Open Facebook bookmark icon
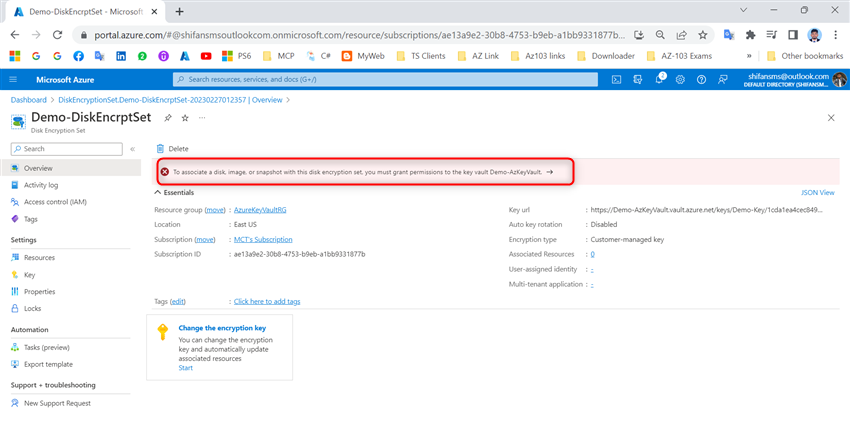 coord(79,56)
